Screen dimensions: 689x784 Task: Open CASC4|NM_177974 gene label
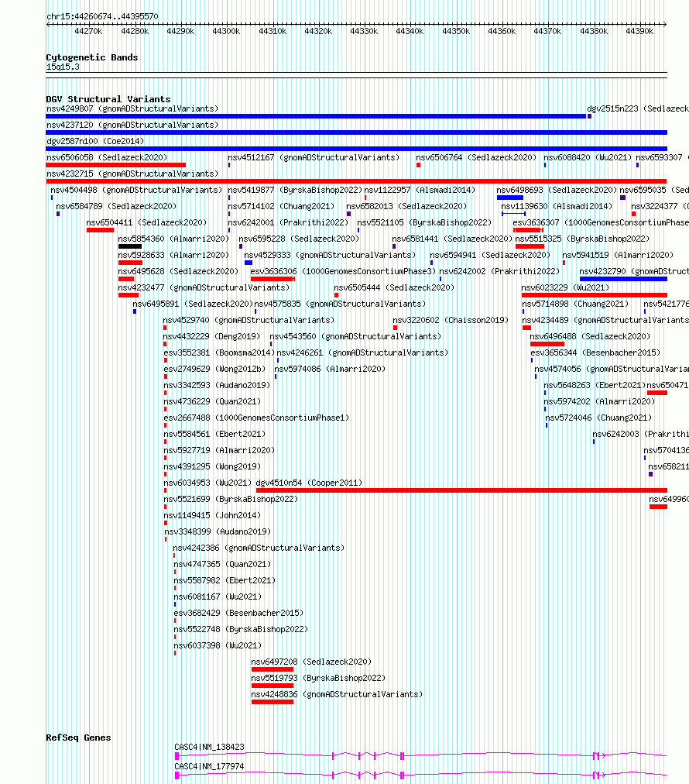209,766
